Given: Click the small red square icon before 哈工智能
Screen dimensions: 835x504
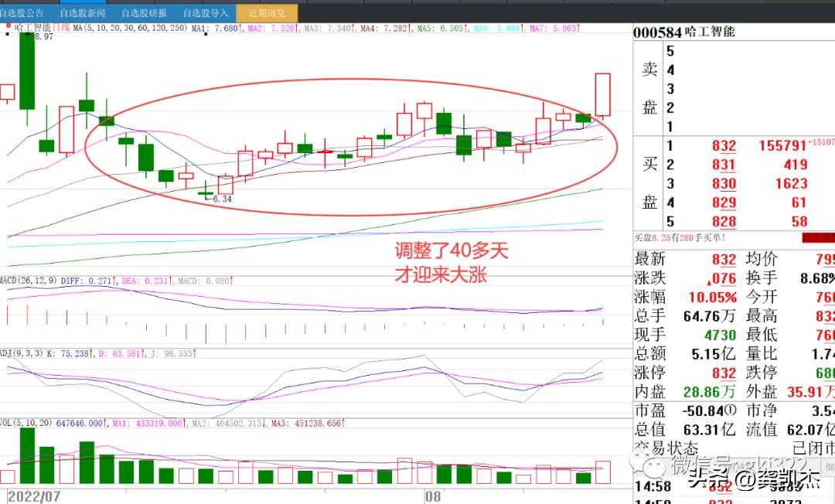Looking at the screenshot, I should [x=8, y=25].
